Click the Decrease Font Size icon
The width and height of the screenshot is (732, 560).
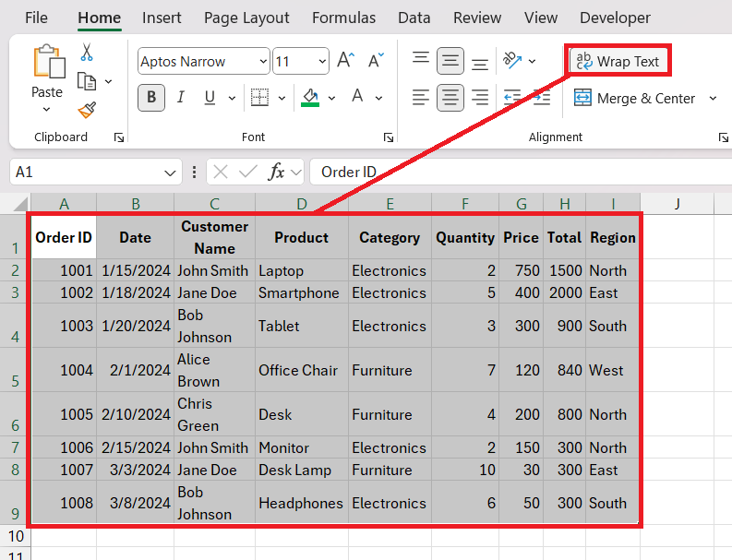376,61
